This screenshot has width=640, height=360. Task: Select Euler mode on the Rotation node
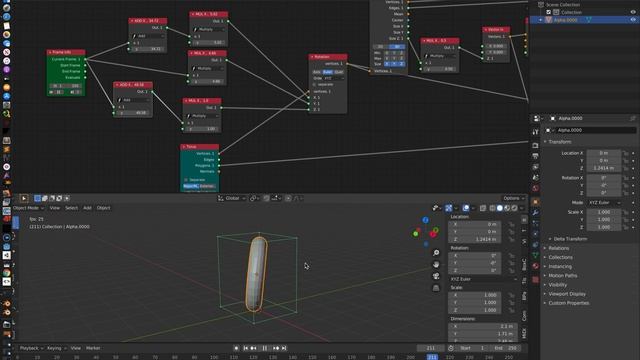coord(327,72)
